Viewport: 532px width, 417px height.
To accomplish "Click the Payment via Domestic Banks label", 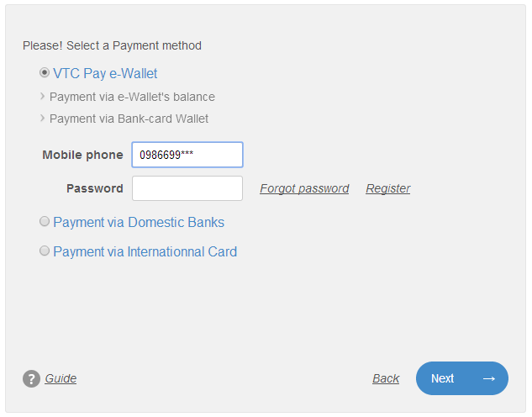I will (139, 222).
